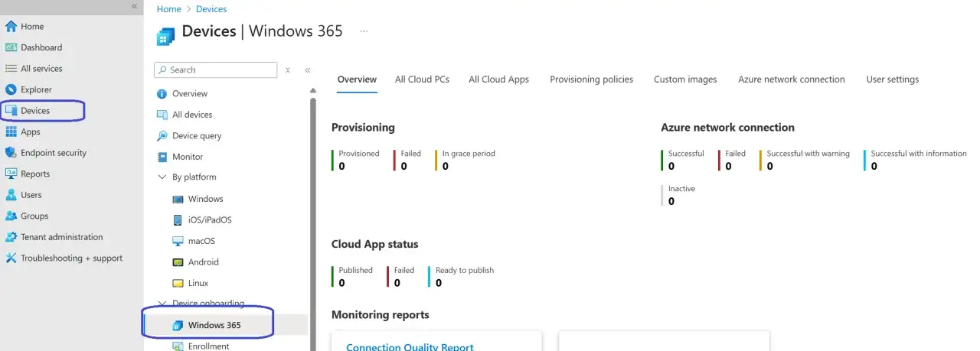Image resolution: width=980 pixels, height=351 pixels.
Task: Open the Groups people icon
Action: (11, 216)
